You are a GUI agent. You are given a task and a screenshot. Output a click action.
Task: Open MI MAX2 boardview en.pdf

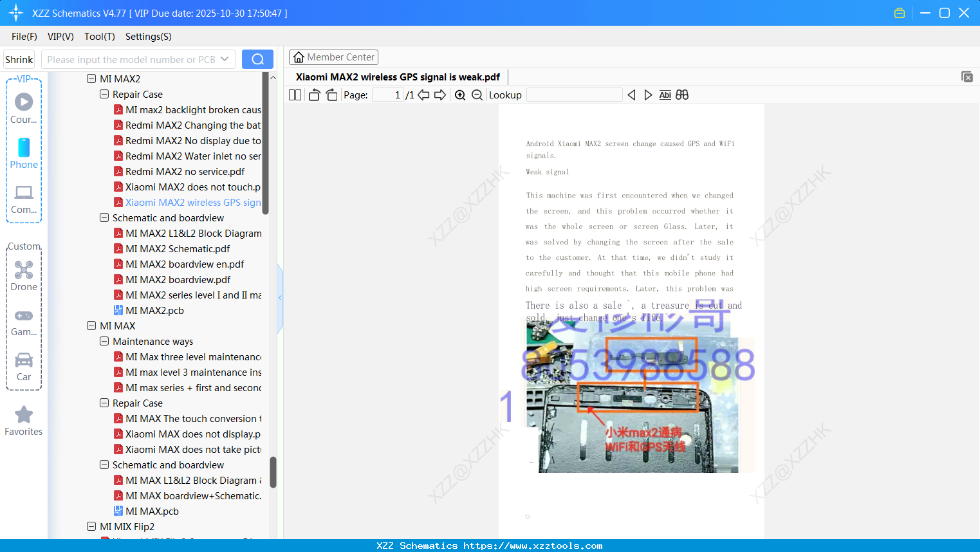coord(179,264)
